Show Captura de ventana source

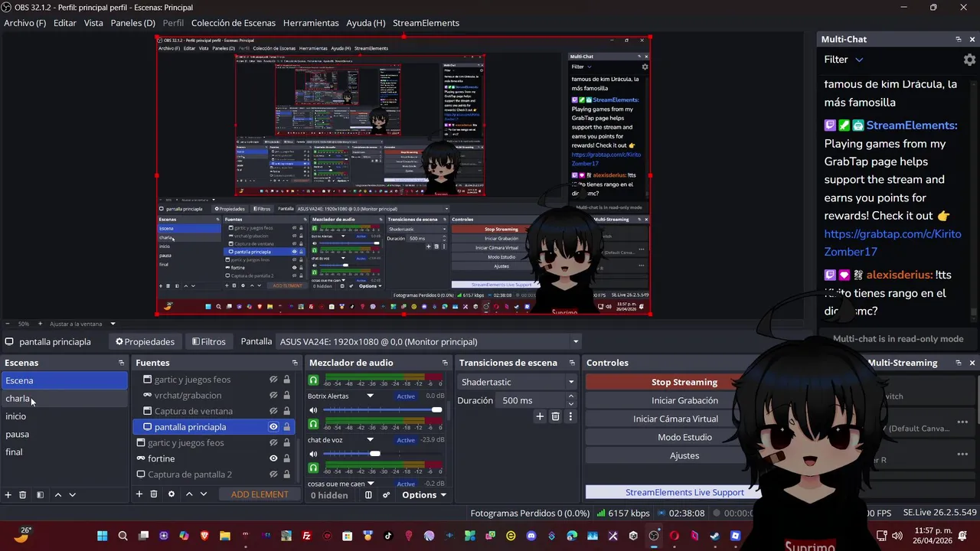(273, 411)
